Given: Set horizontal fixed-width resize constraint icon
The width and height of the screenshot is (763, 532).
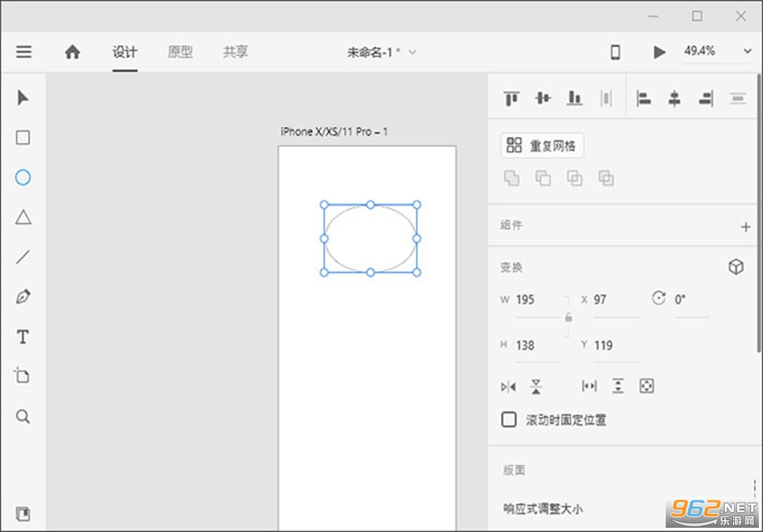Looking at the screenshot, I should [589, 386].
